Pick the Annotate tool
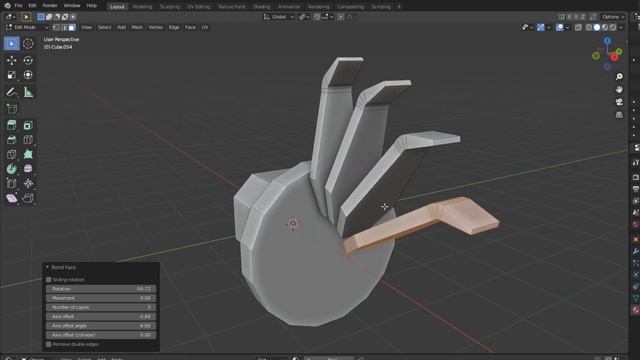 tap(11, 92)
